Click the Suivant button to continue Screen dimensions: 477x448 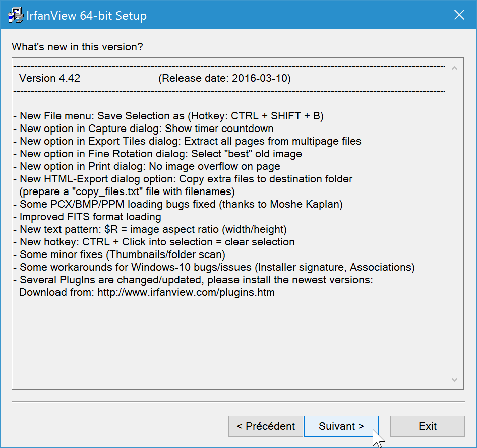(341, 426)
